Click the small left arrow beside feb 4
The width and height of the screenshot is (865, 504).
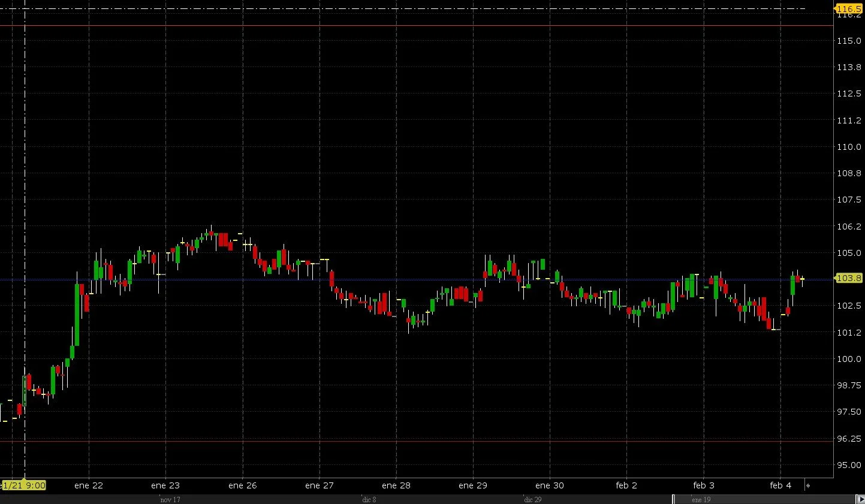pyautogui.click(x=807, y=485)
